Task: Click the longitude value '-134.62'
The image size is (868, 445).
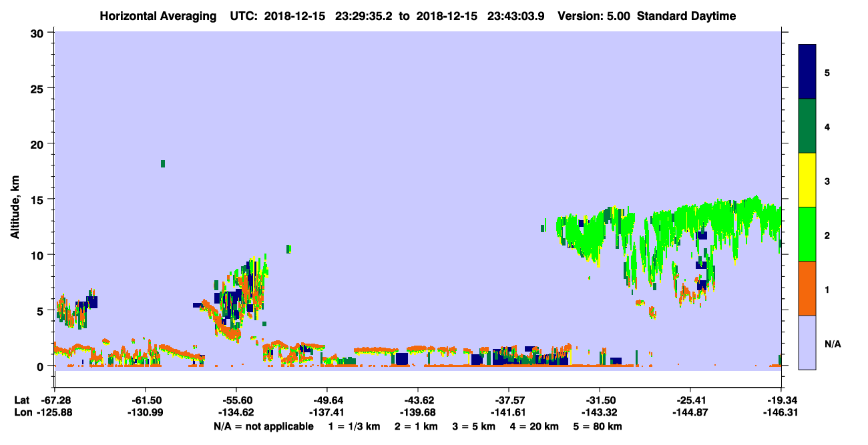Action: [x=236, y=412]
